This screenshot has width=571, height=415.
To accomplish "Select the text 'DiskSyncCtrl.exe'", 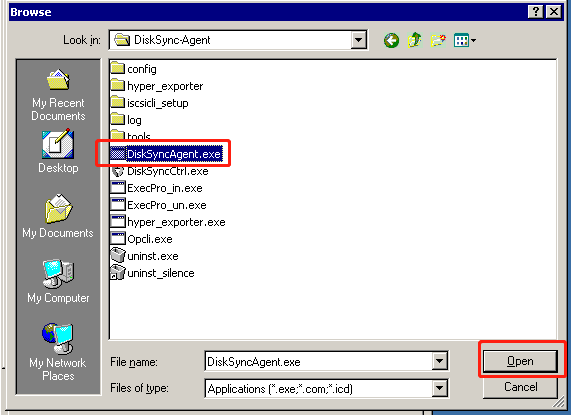I will point(168,171).
